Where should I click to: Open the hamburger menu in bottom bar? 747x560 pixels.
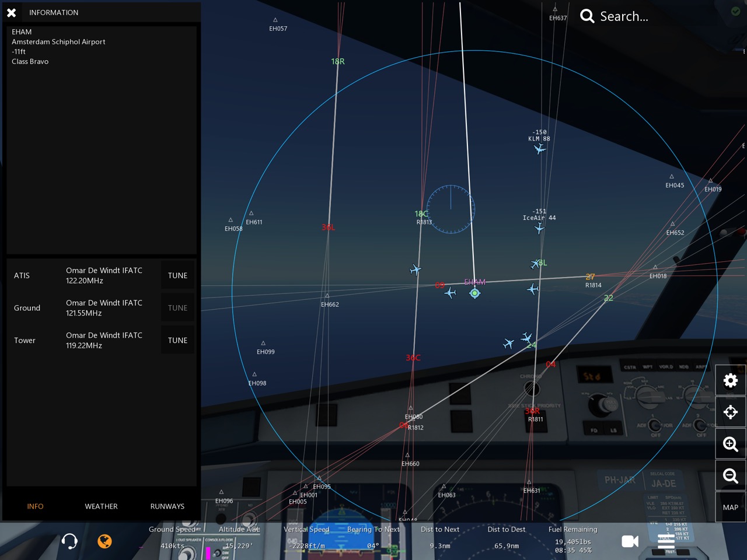tap(666, 541)
